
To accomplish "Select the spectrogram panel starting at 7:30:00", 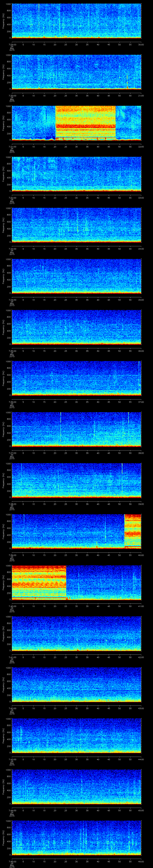I will pyautogui.click(x=76, y=72).
